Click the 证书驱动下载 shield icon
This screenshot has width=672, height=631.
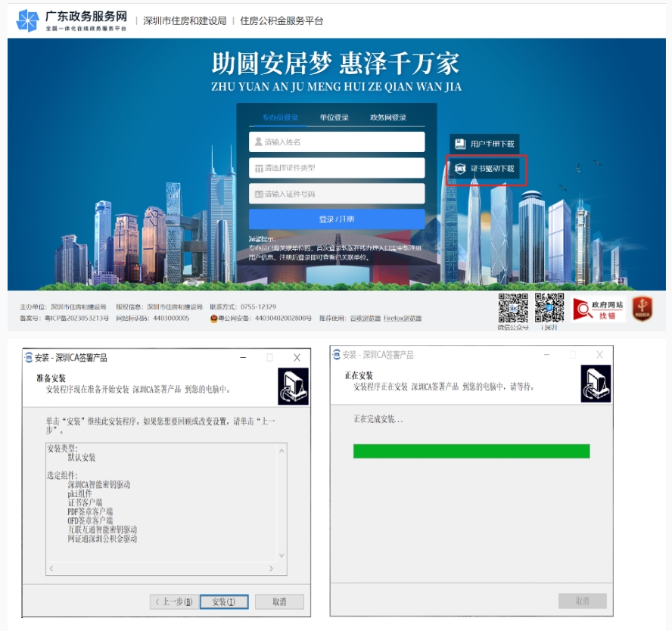point(459,169)
